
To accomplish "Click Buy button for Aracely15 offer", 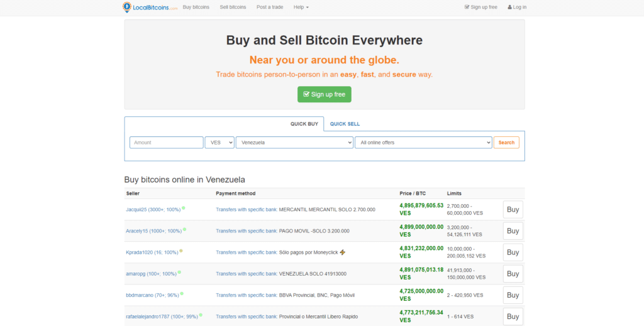I will pyautogui.click(x=513, y=231).
